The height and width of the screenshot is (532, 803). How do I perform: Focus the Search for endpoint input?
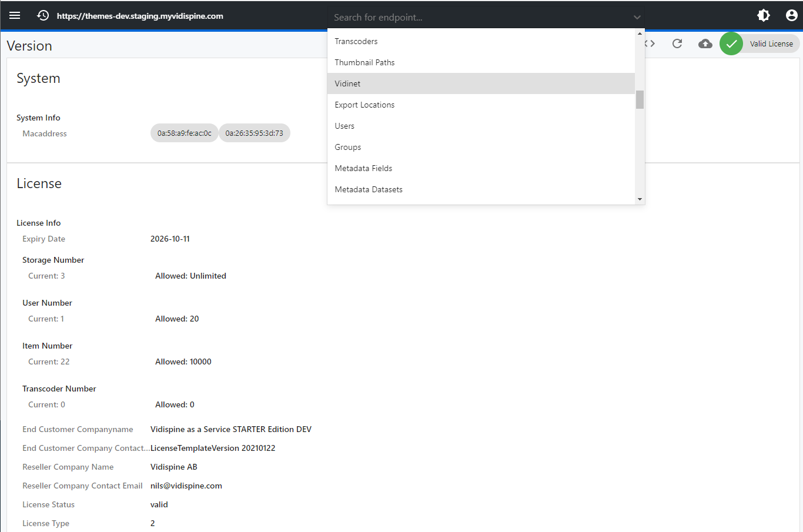tap(479, 18)
